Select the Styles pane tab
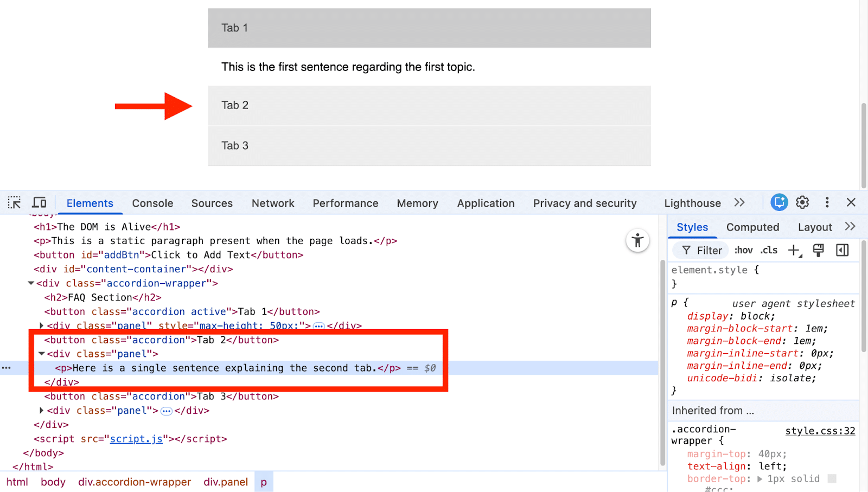The width and height of the screenshot is (868, 492). pos(692,227)
